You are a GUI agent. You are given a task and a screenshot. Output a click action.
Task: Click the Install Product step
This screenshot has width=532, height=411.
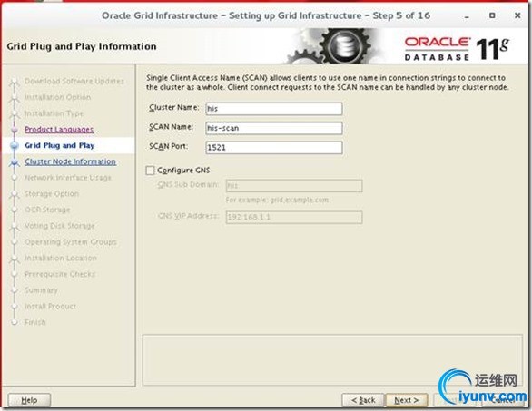coord(50,307)
